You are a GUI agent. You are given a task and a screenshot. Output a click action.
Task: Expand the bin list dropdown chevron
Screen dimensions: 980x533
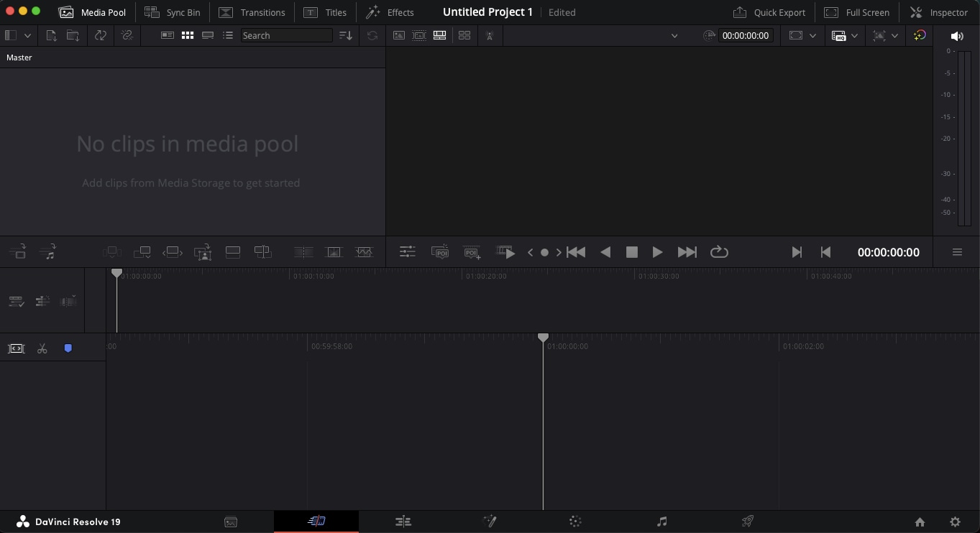pos(27,35)
